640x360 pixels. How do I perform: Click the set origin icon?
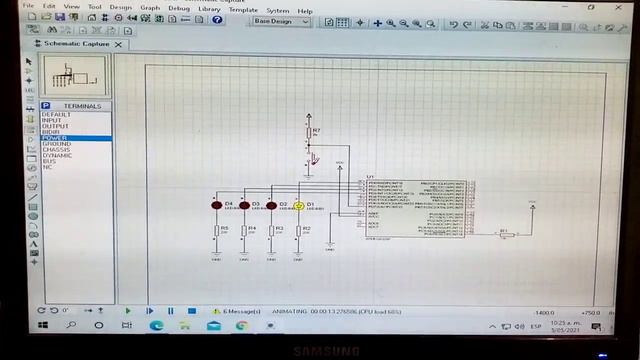[x=360, y=23]
